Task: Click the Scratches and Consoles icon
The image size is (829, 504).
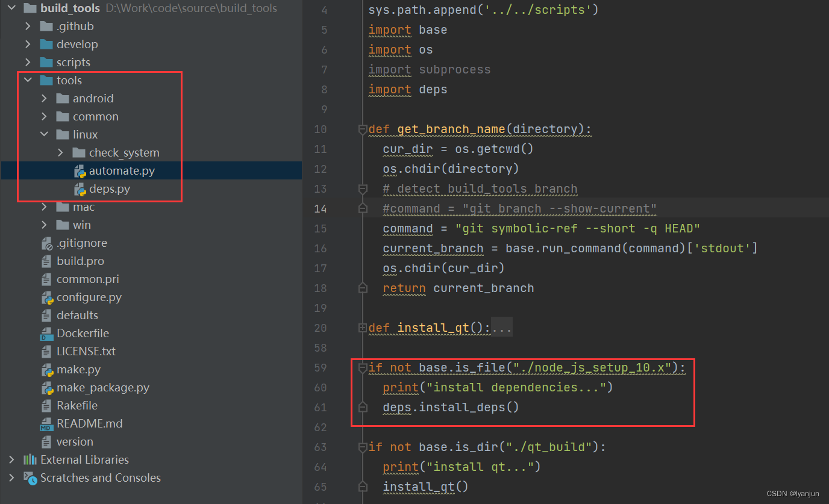Action: [30, 478]
